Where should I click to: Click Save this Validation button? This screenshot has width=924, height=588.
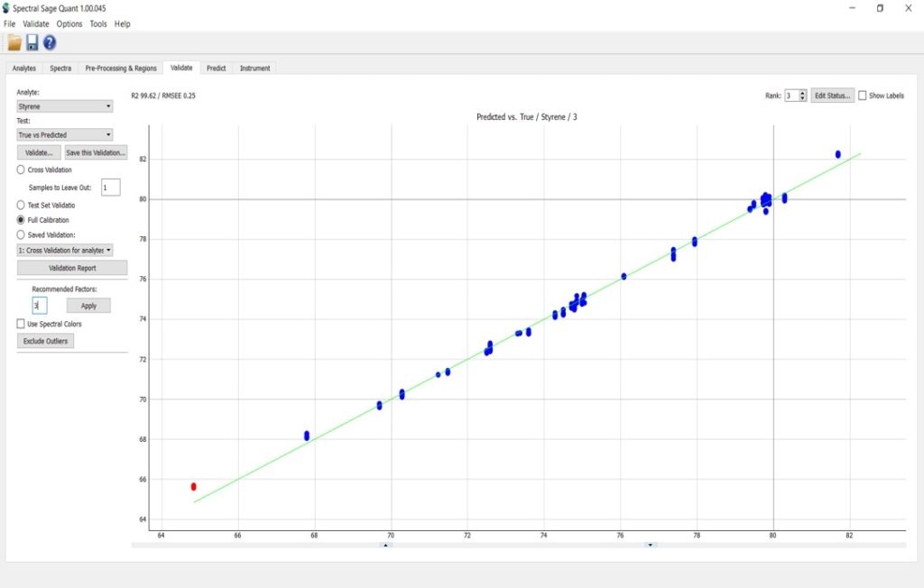96,152
